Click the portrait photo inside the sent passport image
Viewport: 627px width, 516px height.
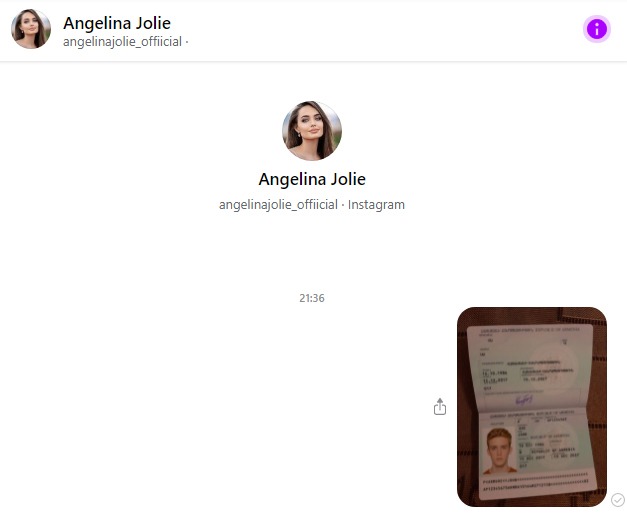tap(499, 451)
